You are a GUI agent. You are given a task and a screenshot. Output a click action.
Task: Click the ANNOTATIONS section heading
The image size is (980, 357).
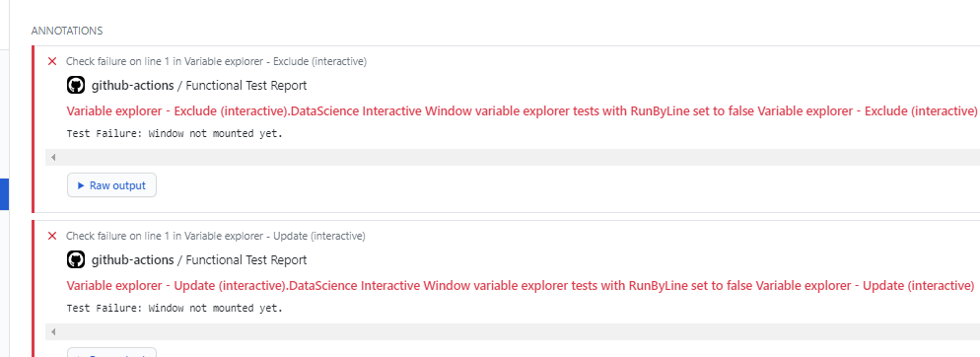[x=67, y=31]
